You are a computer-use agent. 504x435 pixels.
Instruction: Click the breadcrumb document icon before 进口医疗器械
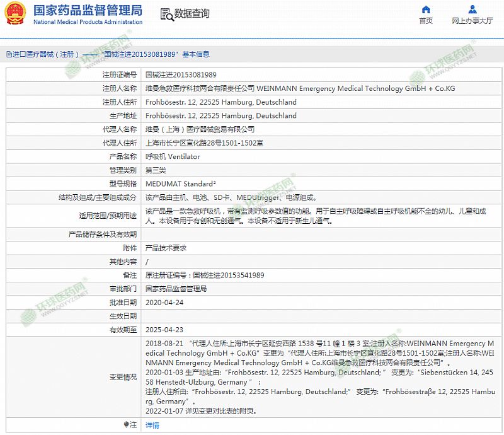point(8,55)
